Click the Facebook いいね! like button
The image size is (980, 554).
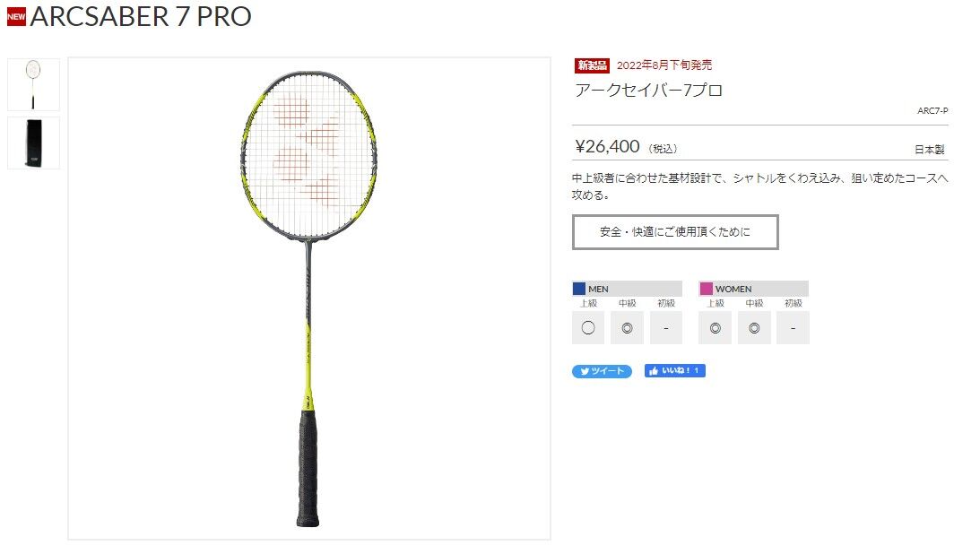[x=675, y=371]
